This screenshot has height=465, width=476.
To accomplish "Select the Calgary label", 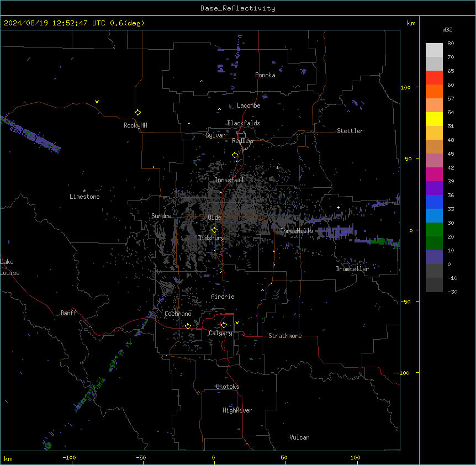I will (220, 333).
